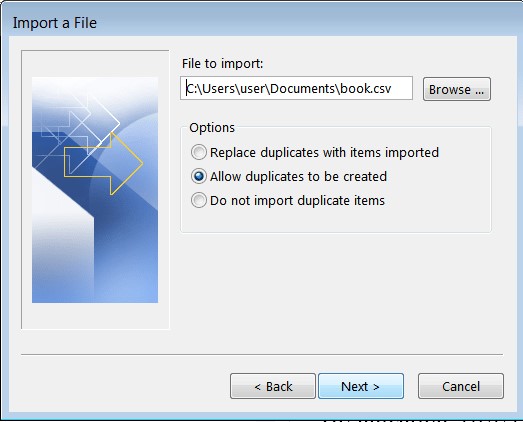Image resolution: width=523 pixels, height=422 pixels.
Task: Click the Browse ... button
Action: click(457, 89)
